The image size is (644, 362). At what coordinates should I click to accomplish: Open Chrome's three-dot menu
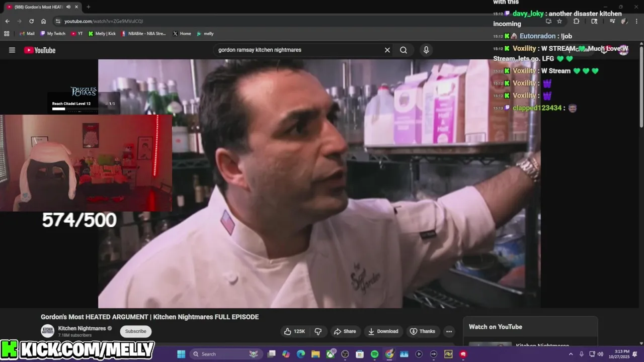click(x=636, y=21)
